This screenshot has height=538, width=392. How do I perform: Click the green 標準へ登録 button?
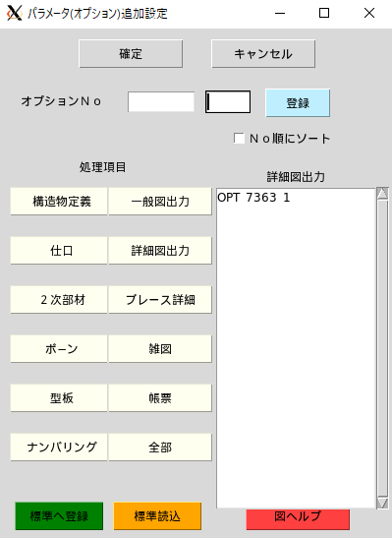59,516
